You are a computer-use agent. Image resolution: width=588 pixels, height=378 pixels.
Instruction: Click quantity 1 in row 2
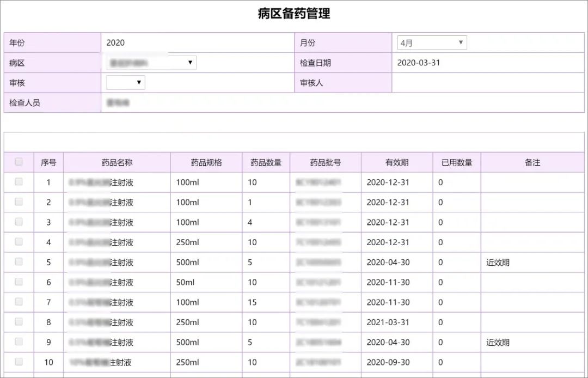250,203
